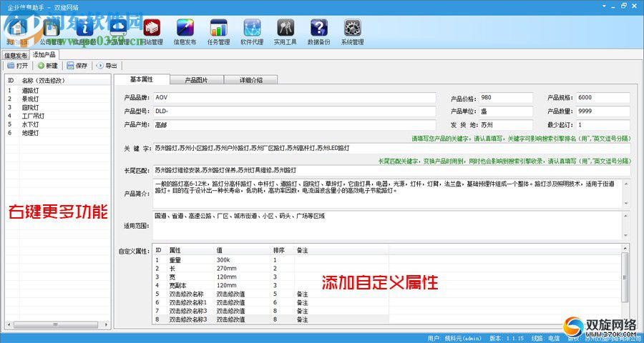Click into the 产品简介 text area
The width and height of the screenshot is (644, 343).
[388, 194]
